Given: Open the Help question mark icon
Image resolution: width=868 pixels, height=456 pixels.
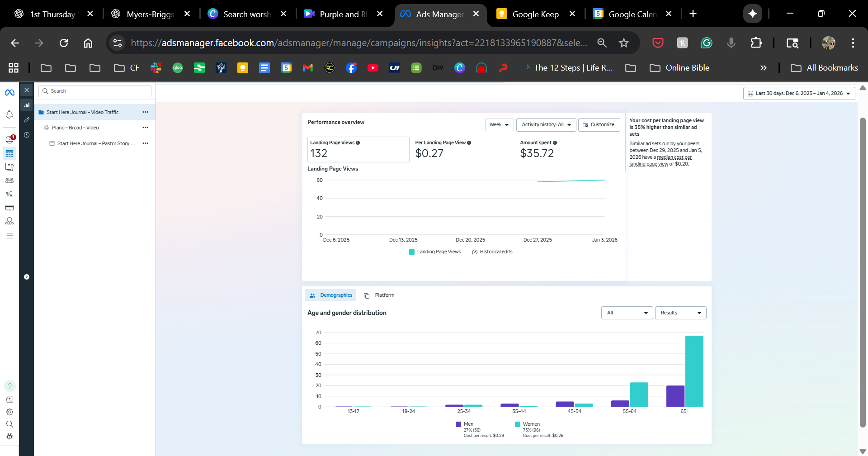Looking at the screenshot, I should click(9, 386).
